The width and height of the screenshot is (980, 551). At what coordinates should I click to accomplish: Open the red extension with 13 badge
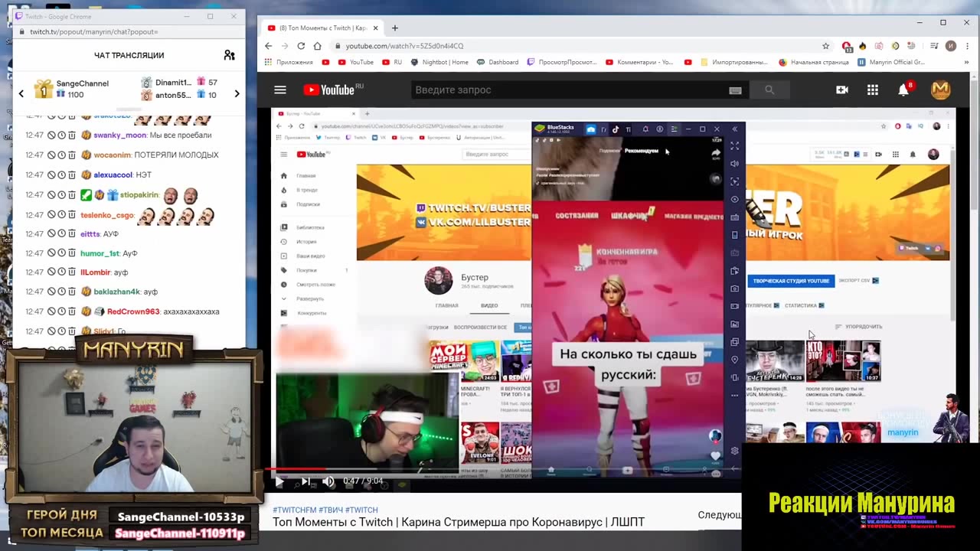click(847, 46)
